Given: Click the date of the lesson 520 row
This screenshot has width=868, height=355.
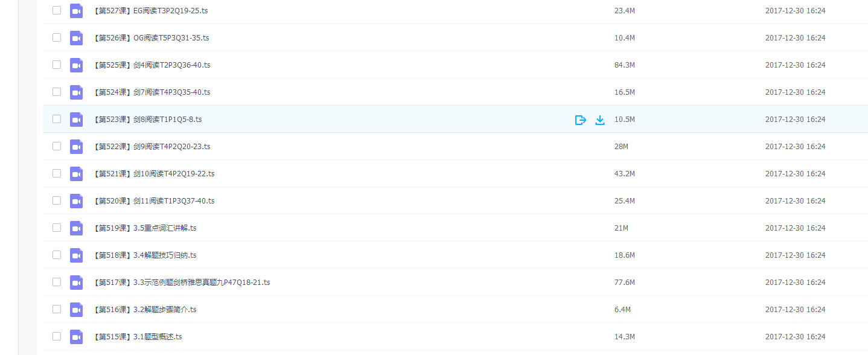Looking at the screenshot, I should coord(795,201).
